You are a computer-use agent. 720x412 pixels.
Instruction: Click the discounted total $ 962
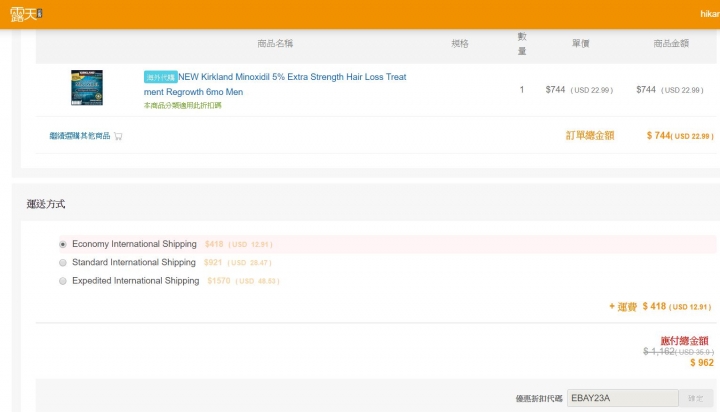702,363
